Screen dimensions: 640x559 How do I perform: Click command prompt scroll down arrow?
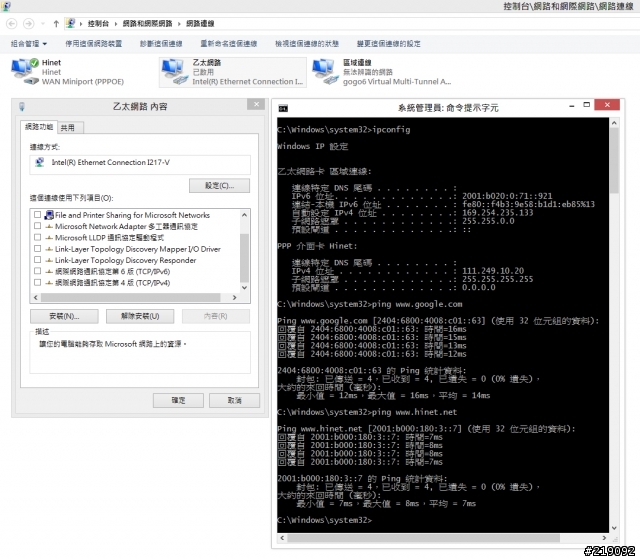click(x=614, y=528)
